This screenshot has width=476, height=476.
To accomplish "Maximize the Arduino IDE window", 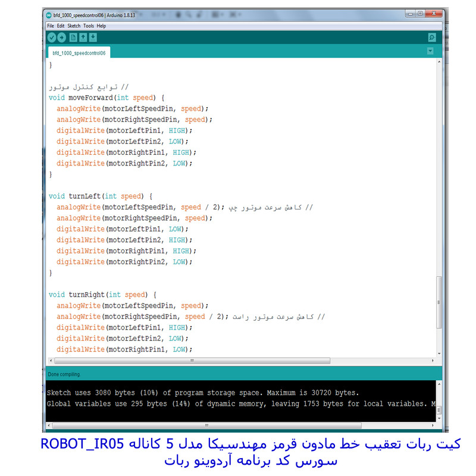I will click(x=419, y=13).
